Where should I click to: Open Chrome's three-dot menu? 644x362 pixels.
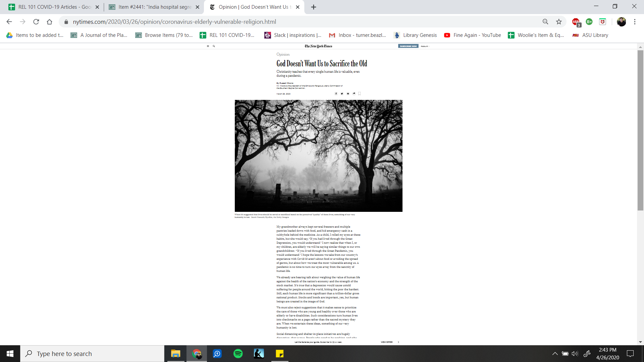[635, 22]
